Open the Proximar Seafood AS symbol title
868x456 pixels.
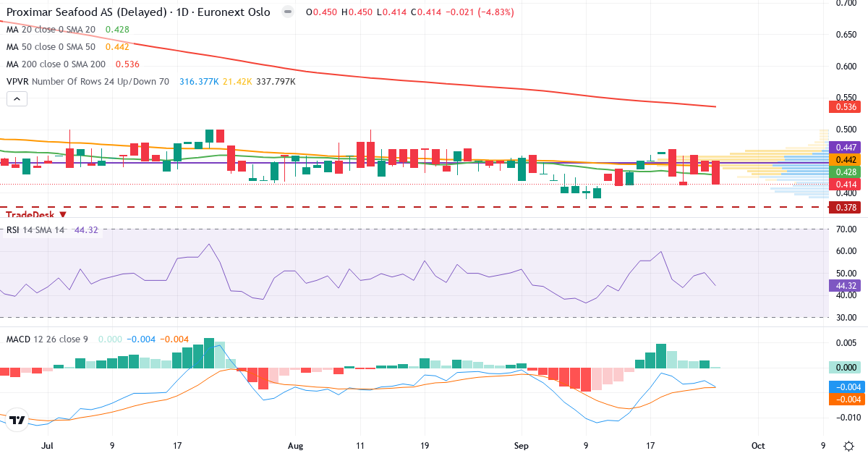(x=138, y=12)
